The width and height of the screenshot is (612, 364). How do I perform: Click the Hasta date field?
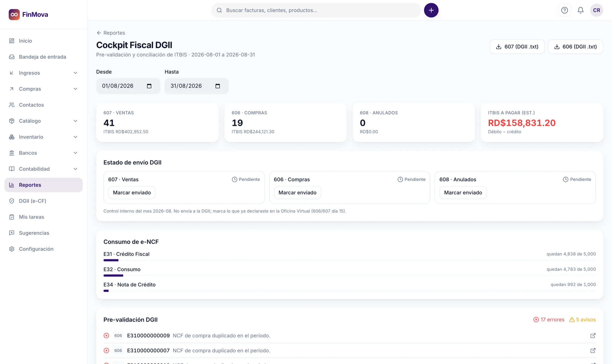(197, 86)
